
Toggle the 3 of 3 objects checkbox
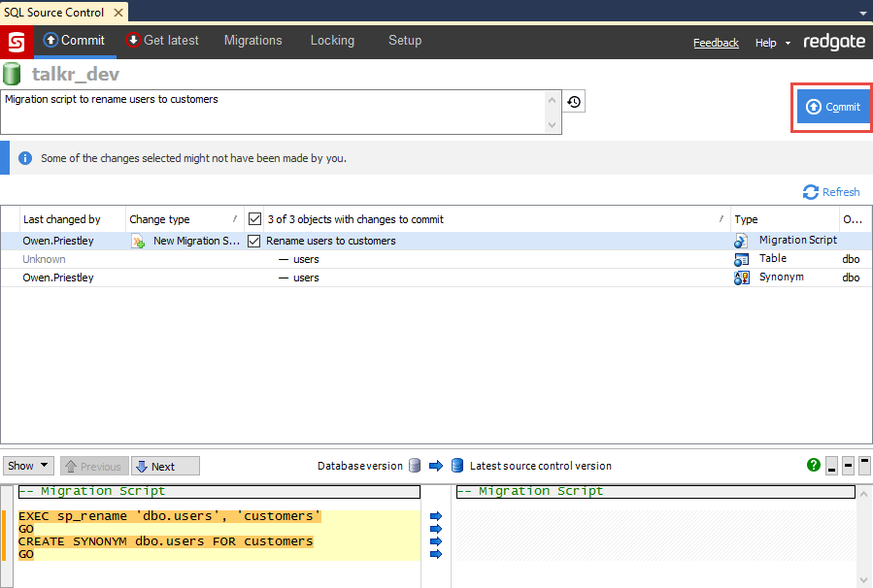tap(253, 218)
